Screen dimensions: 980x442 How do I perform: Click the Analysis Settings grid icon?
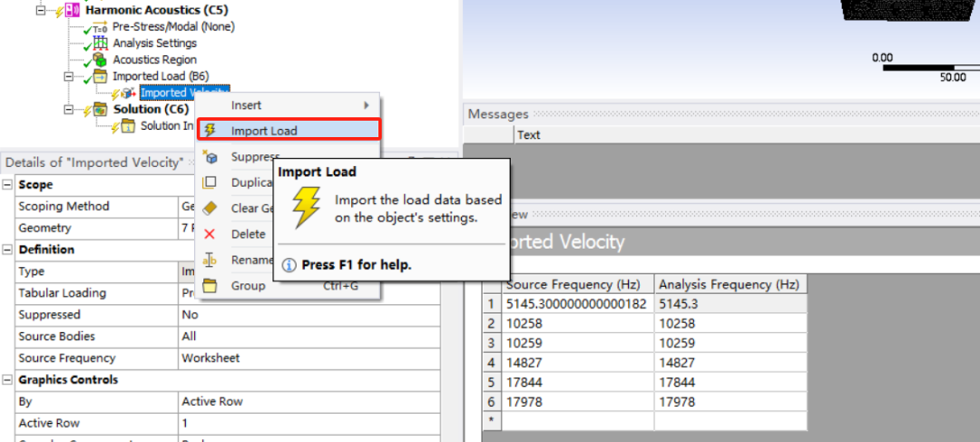[x=100, y=44]
